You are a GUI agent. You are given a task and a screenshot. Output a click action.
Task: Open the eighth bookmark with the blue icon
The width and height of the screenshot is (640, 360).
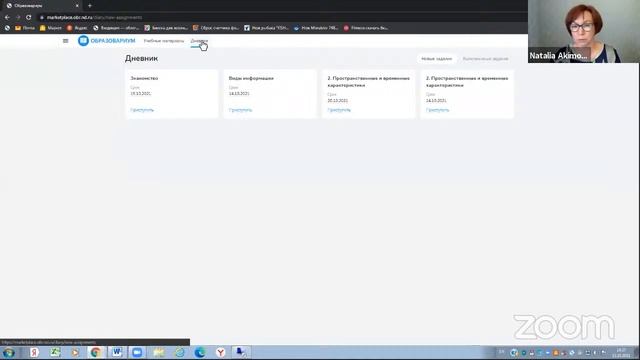[316, 28]
